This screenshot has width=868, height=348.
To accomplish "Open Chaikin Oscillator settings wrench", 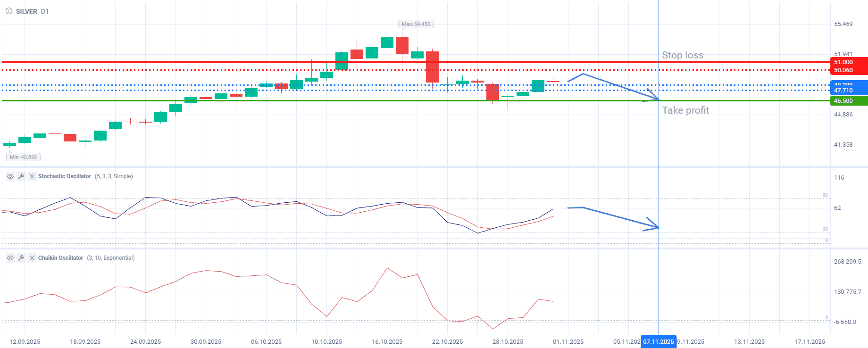I will point(21,258).
